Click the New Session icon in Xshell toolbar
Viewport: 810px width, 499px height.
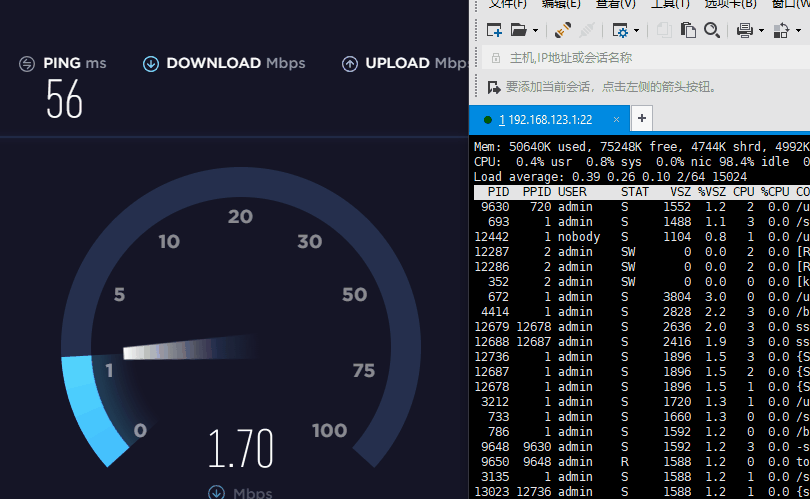[494, 30]
